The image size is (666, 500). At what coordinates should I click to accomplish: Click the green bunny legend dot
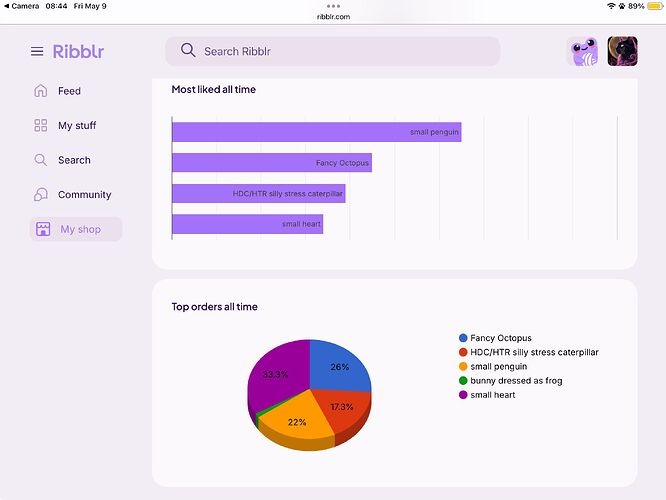click(x=463, y=381)
